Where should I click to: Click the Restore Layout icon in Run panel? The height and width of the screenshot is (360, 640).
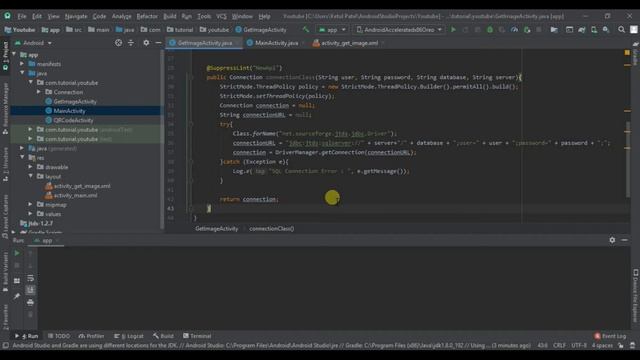17,281
